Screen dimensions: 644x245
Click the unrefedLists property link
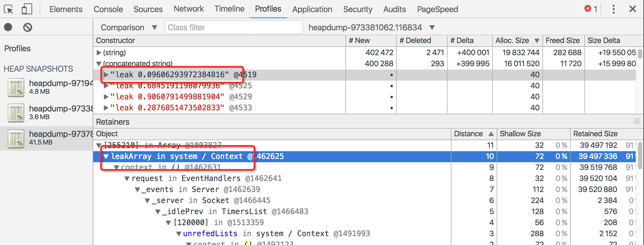point(210,234)
